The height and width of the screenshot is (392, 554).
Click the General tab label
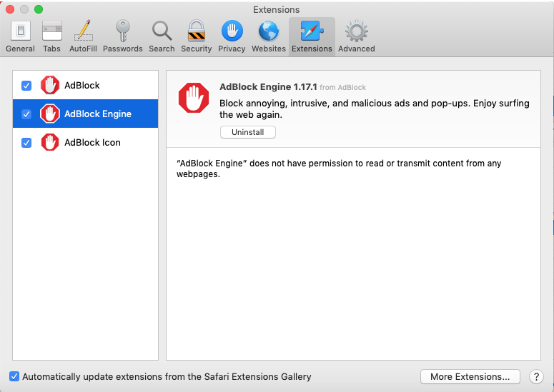pos(20,49)
